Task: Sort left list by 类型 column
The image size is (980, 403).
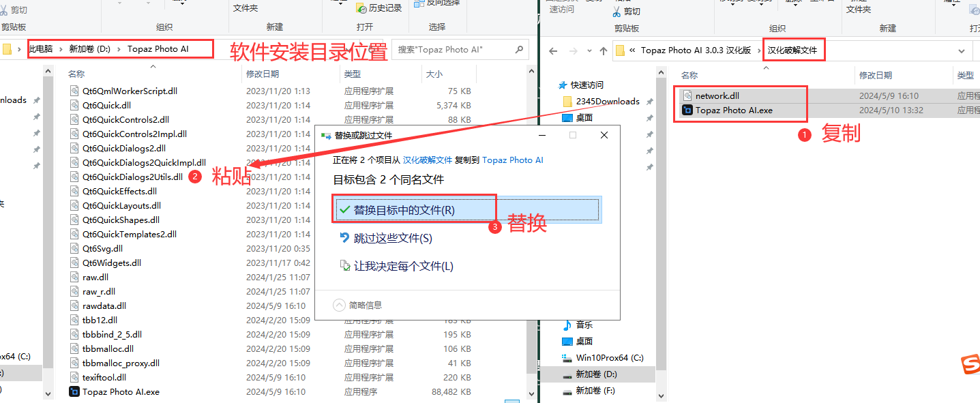Action: [x=353, y=74]
